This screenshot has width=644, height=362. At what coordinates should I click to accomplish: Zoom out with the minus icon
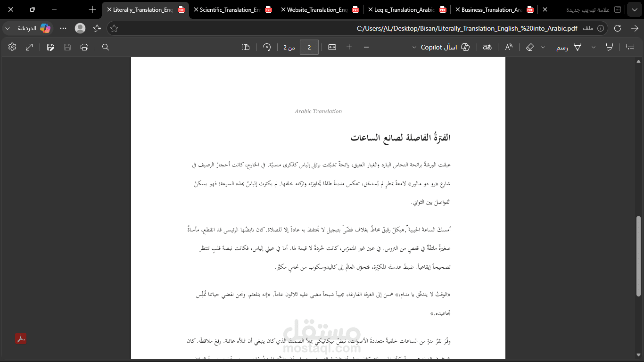[x=366, y=47]
